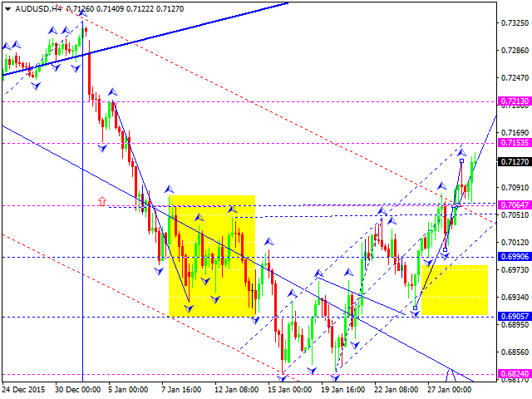The width and height of the screenshot is (532, 399).
Task: Click the red up-arrow icon near 0.7064 level
Action: tap(102, 201)
